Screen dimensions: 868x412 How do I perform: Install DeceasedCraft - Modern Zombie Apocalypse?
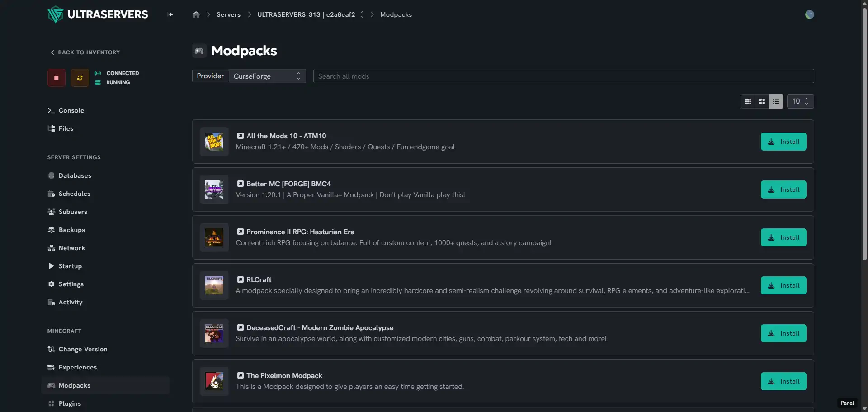point(783,333)
